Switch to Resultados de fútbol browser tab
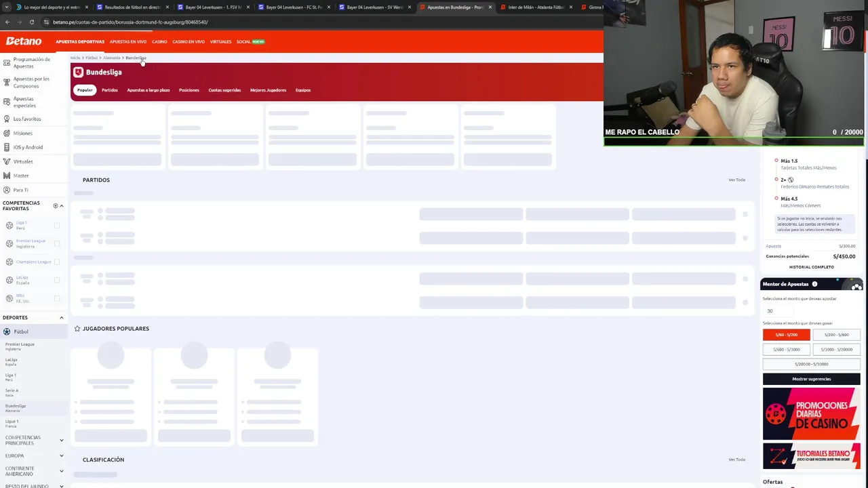Image resolution: width=868 pixels, height=488 pixels. coord(132,7)
